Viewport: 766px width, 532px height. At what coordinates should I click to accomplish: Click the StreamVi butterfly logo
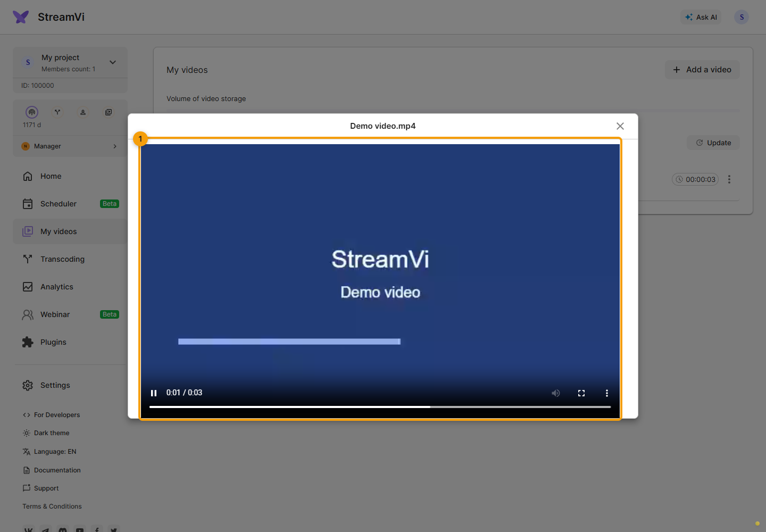(21, 17)
